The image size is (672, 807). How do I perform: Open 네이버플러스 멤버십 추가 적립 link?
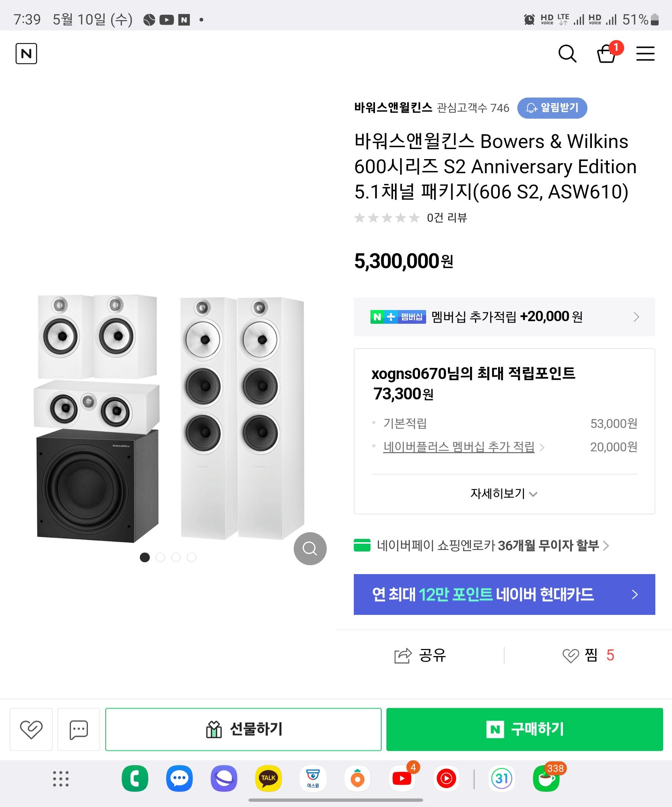point(459,447)
